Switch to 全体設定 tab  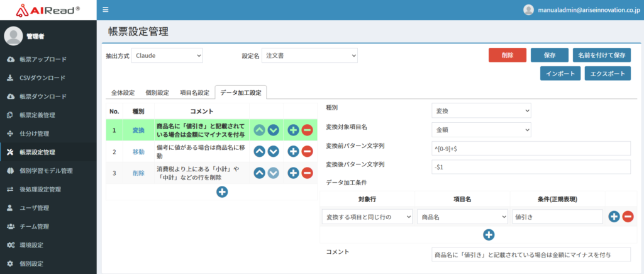click(123, 93)
